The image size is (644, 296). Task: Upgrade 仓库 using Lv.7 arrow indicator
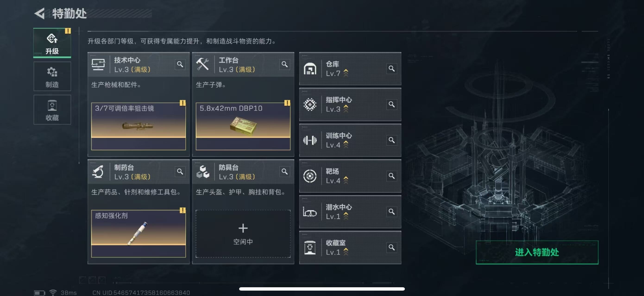click(346, 73)
